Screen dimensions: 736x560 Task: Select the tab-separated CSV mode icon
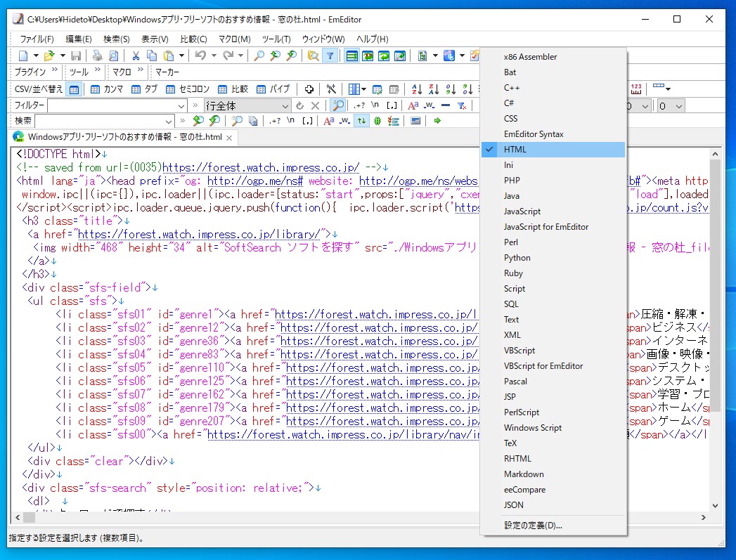[136, 89]
